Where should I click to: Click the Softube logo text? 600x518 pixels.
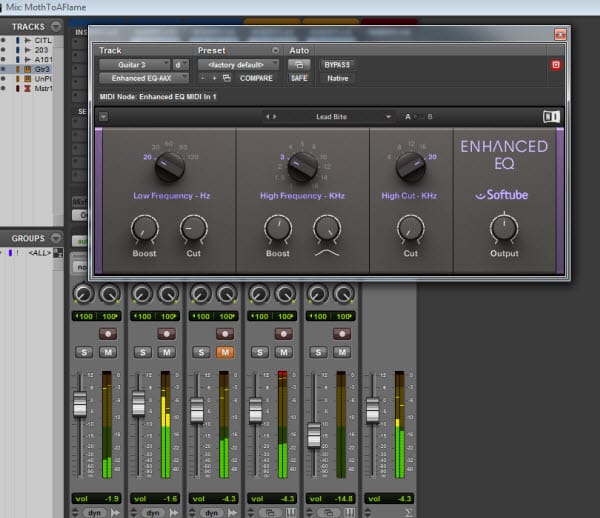pyautogui.click(x=502, y=195)
